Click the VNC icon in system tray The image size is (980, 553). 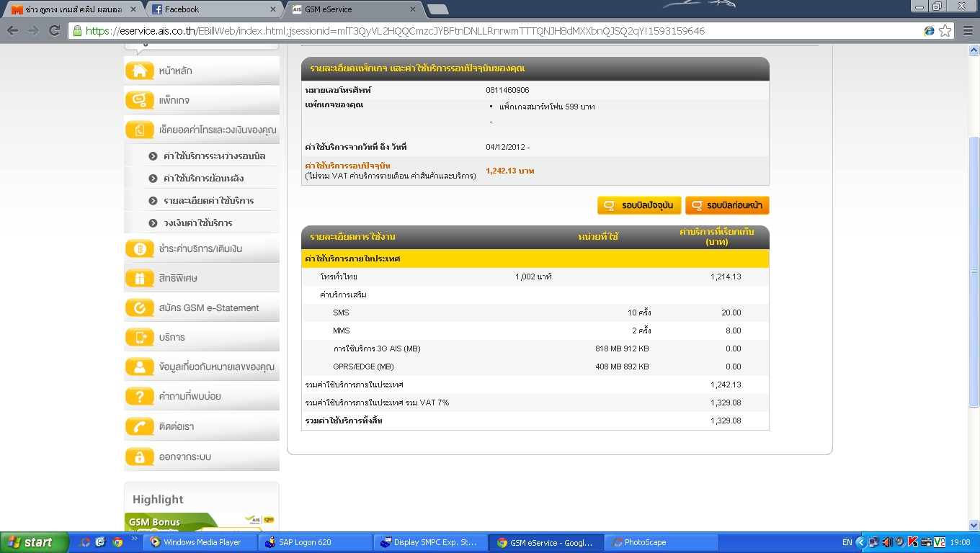point(939,542)
